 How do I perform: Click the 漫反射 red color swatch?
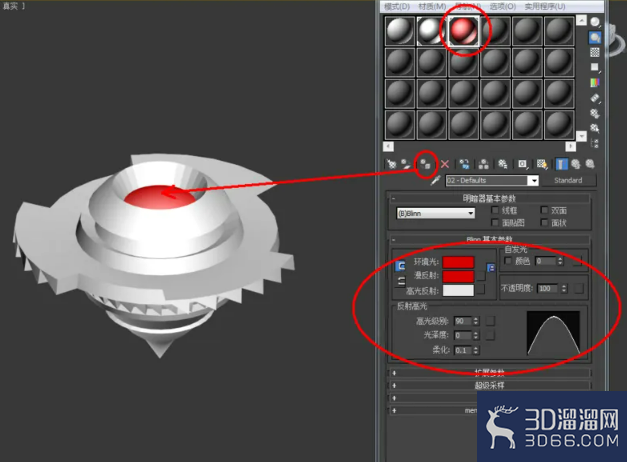458,276
